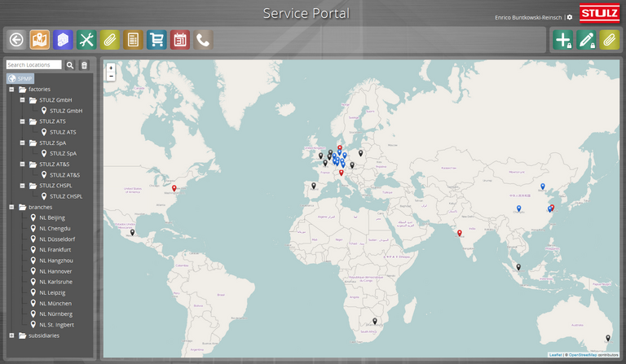The width and height of the screenshot is (626, 364).
Task: Open the green tools maintenance icon
Action: [86, 40]
